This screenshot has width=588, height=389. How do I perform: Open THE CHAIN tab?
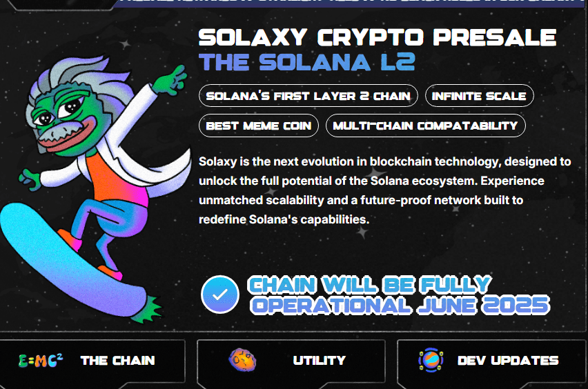click(x=117, y=360)
